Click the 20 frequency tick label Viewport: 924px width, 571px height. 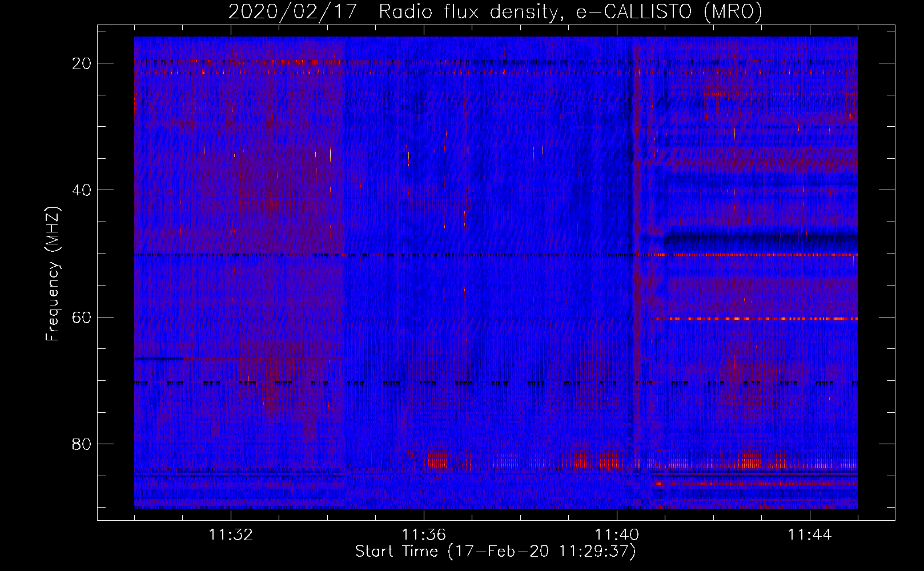tap(82, 63)
